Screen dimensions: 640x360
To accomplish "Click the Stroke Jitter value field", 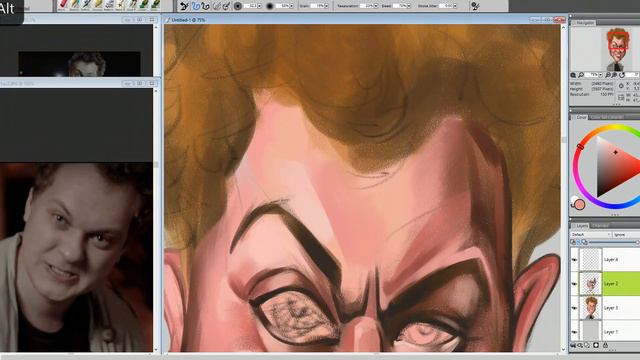I will [x=446, y=6].
